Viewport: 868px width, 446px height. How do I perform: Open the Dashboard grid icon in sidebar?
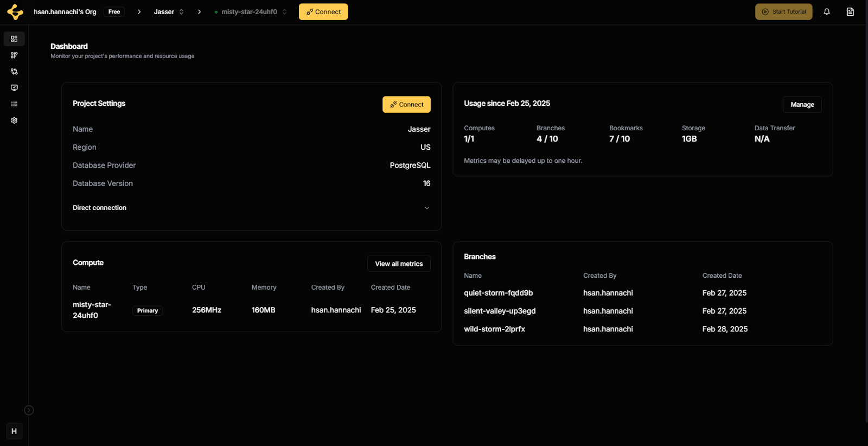14,39
